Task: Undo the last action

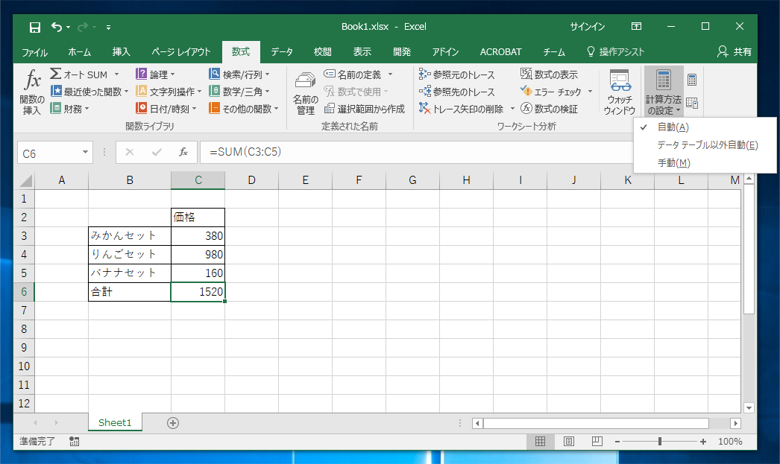Action: coord(56,27)
